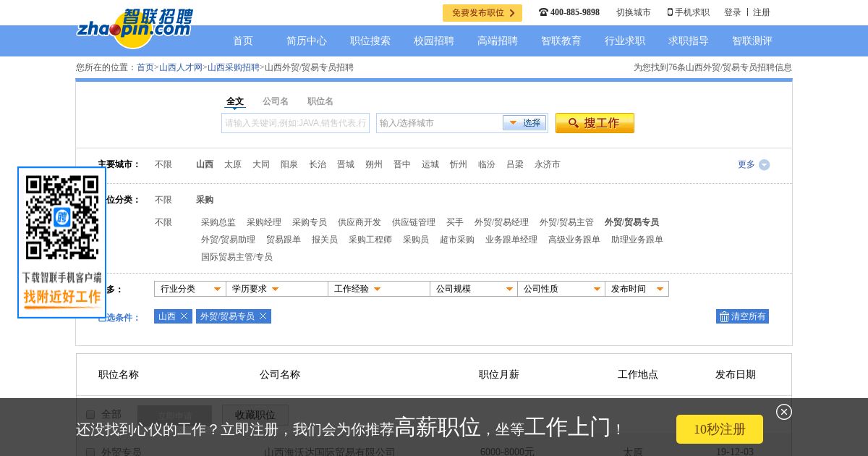Click the 免费发布职位 button

coord(482,13)
